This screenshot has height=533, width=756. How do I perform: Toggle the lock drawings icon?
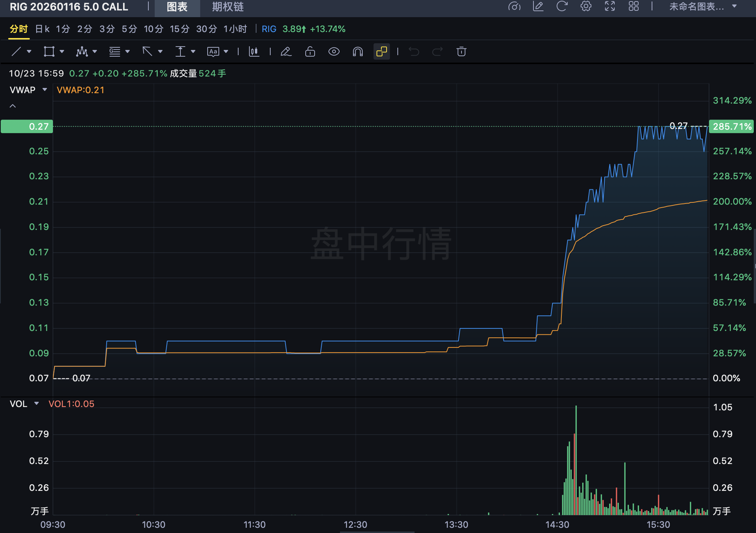point(310,51)
